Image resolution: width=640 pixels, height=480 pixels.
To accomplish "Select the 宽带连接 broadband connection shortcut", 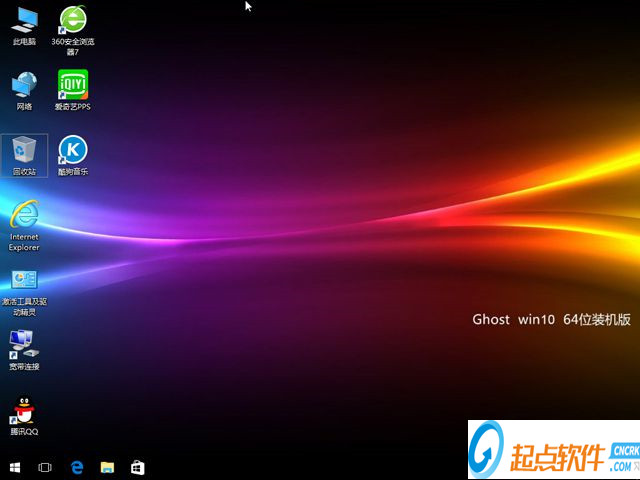I will pyautogui.click(x=24, y=345).
